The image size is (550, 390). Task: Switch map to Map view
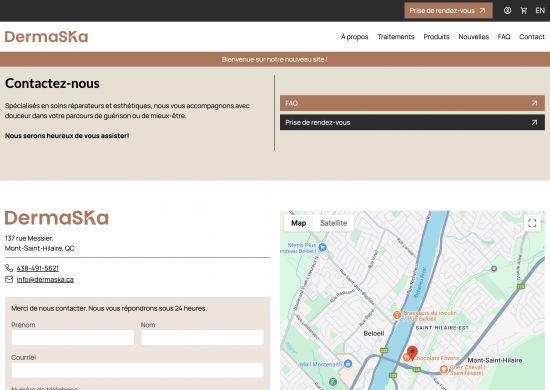(x=299, y=223)
